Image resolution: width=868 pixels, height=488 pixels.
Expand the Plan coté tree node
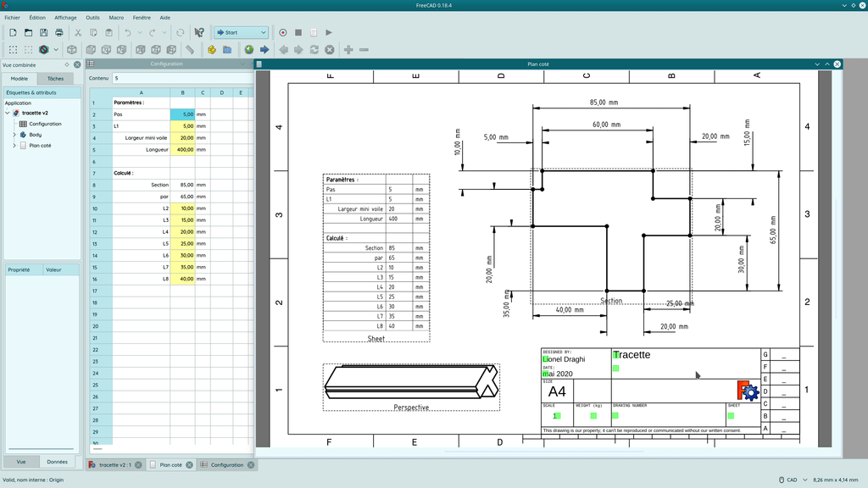coord(14,146)
